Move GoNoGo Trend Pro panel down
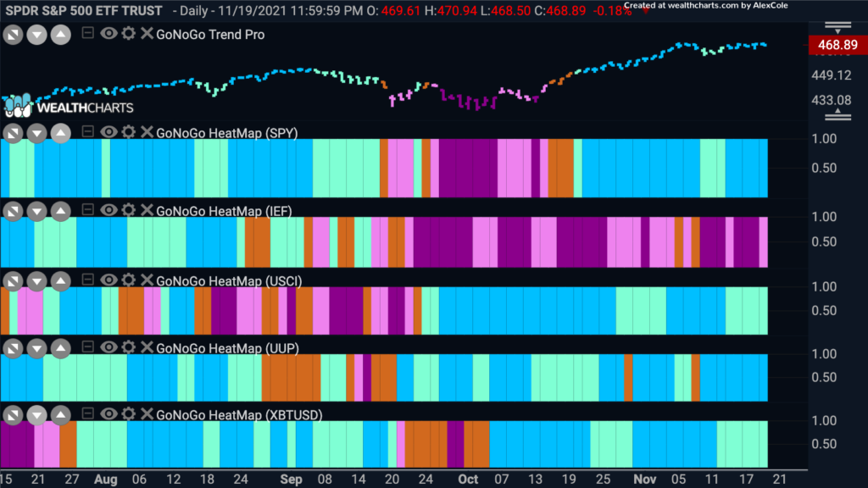The width and height of the screenshot is (868, 488). [x=36, y=35]
